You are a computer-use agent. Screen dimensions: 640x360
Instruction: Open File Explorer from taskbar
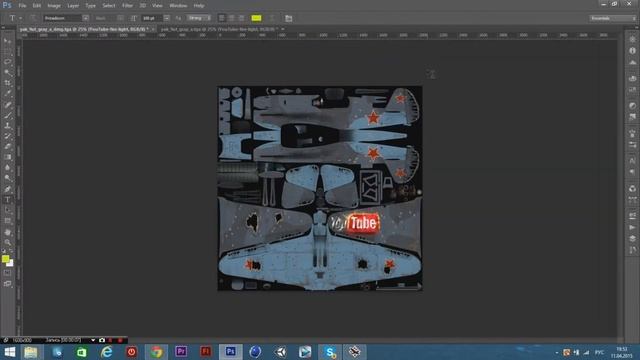click(31, 352)
